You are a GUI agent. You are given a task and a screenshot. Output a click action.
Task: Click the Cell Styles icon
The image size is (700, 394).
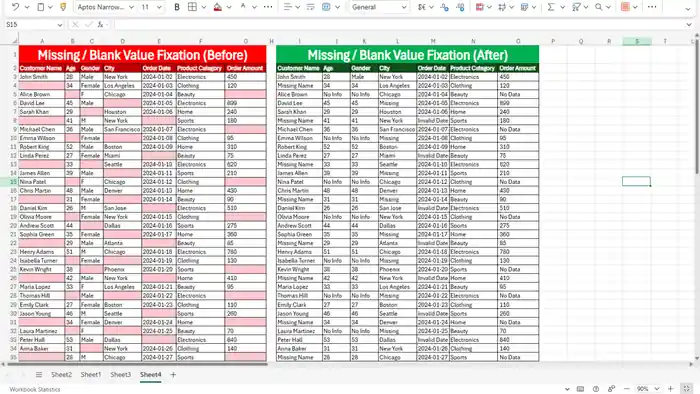pos(525,7)
